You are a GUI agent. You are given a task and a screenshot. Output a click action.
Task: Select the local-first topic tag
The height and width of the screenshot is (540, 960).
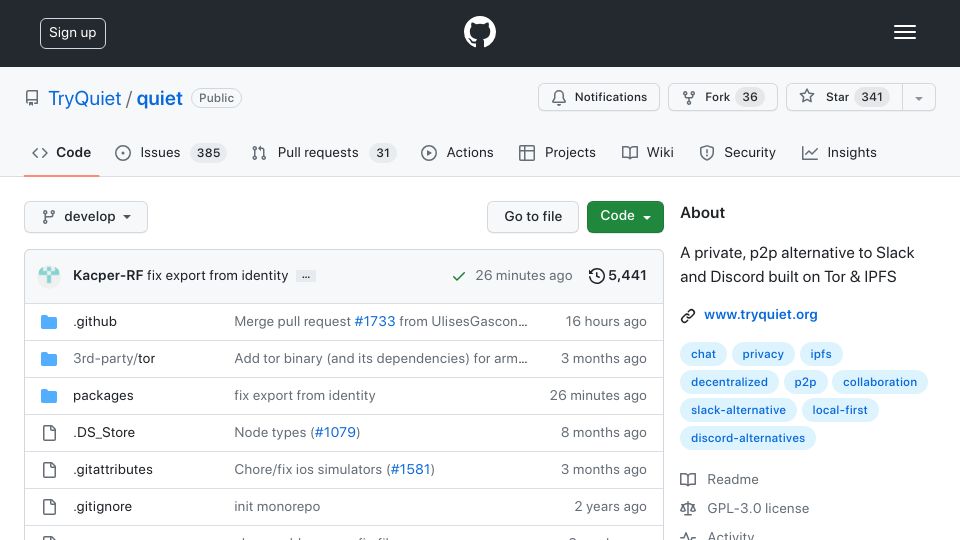click(x=840, y=410)
